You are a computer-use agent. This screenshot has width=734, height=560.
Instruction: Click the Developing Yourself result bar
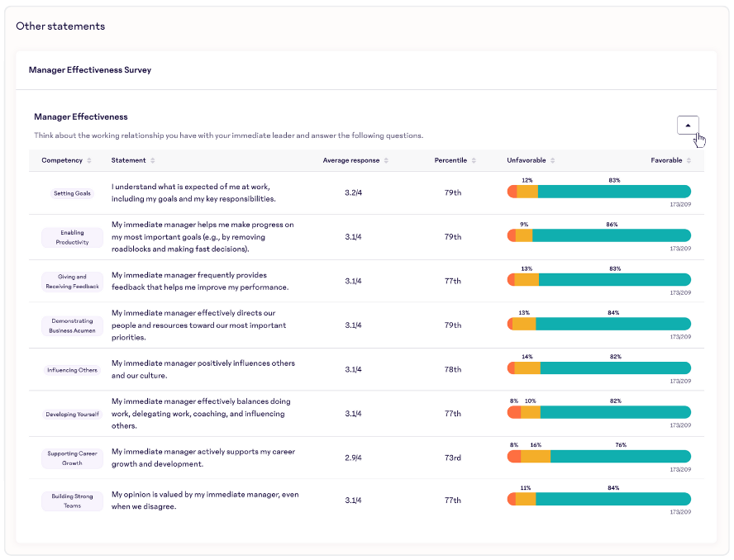[599, 412]
